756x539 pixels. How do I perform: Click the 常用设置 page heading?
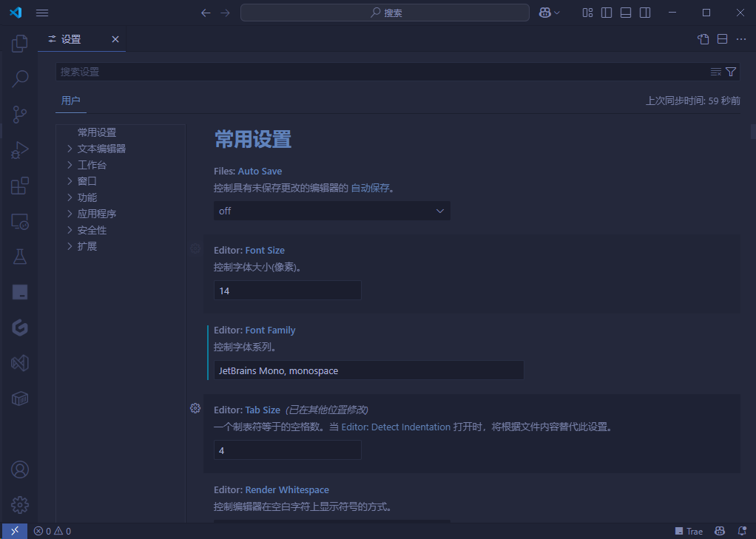pyautogui.click(x=253, y=139)
